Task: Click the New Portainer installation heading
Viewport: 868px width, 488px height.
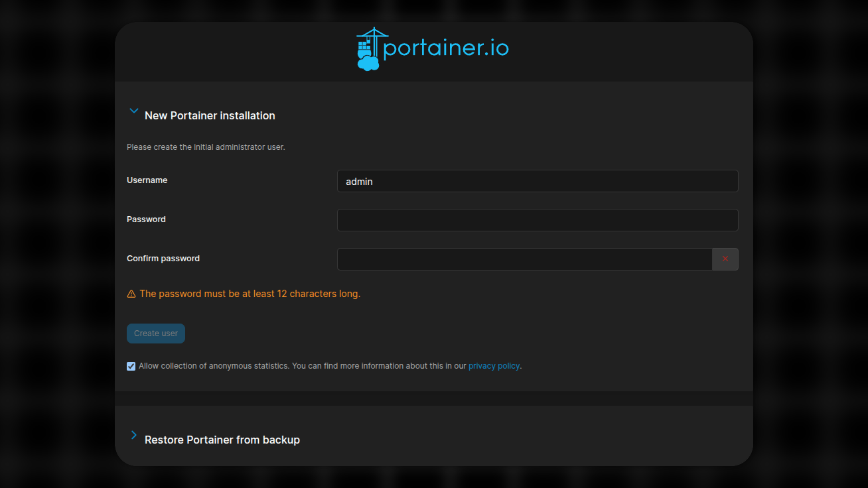Action: coord(210,115)
